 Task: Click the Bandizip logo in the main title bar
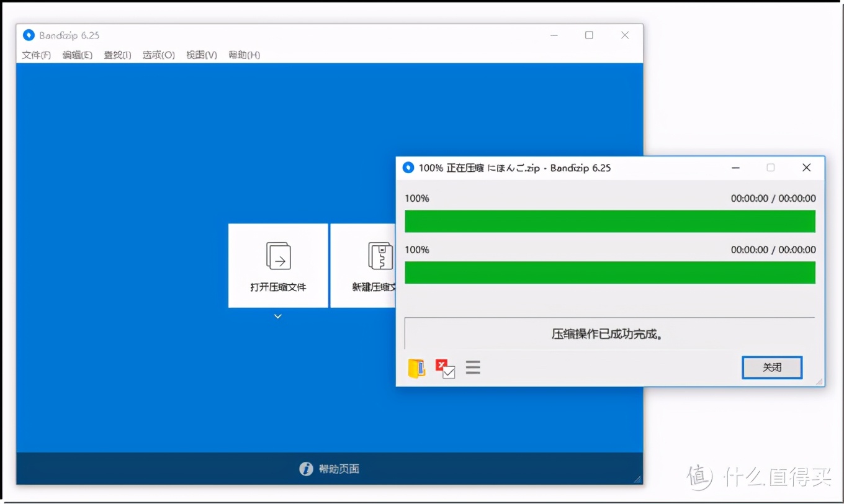point(27,35)
